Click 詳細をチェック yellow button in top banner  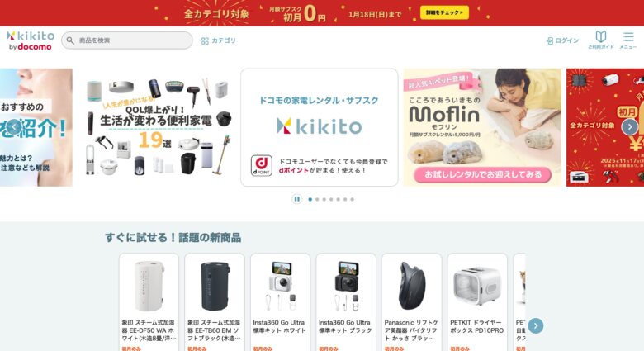coord(444,12)
